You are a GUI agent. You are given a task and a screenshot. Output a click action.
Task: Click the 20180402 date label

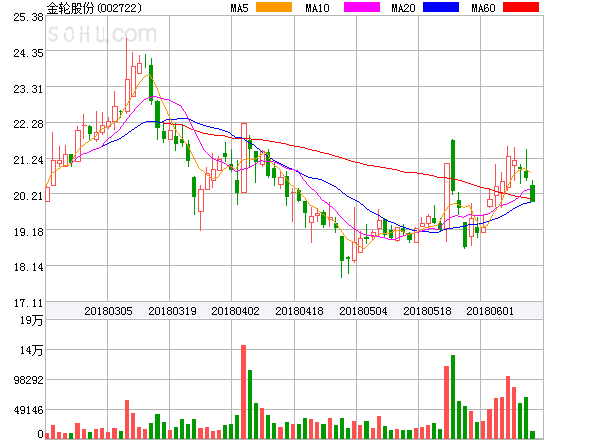(235, 311)
